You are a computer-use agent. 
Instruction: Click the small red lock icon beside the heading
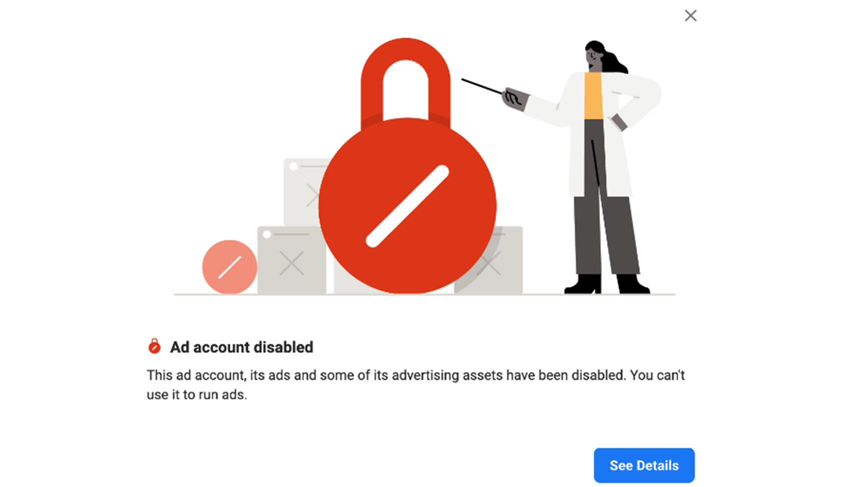coord(154,346)
